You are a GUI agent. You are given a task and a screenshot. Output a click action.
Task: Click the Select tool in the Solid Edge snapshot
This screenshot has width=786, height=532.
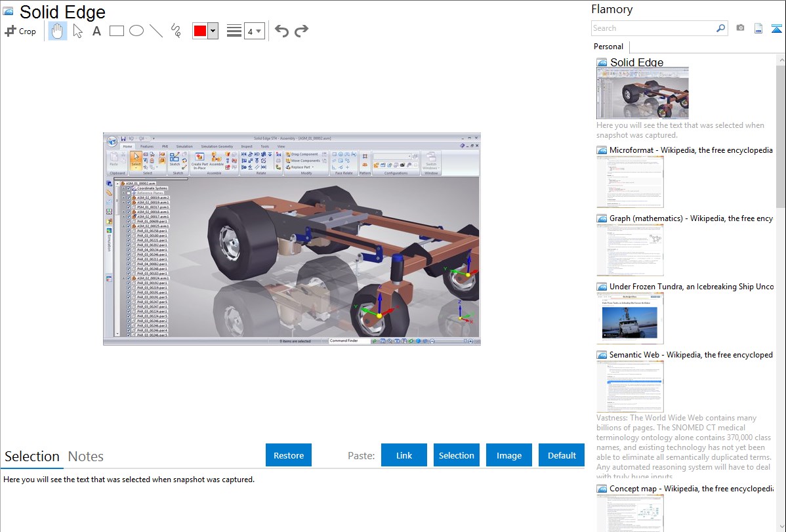(x=136, y=160)
